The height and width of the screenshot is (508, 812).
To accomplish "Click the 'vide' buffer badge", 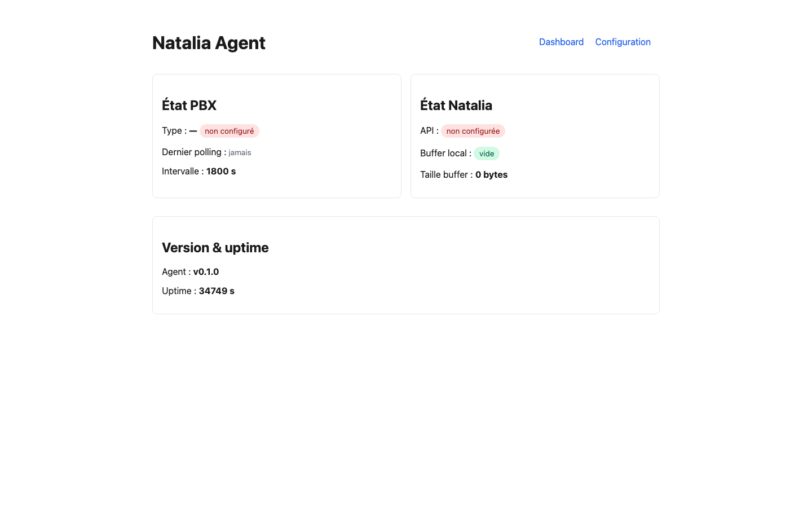I will point(487,154).
